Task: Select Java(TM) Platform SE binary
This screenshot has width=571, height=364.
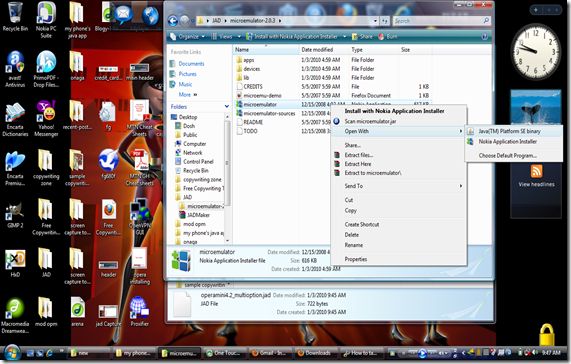Action: [509, 131]
